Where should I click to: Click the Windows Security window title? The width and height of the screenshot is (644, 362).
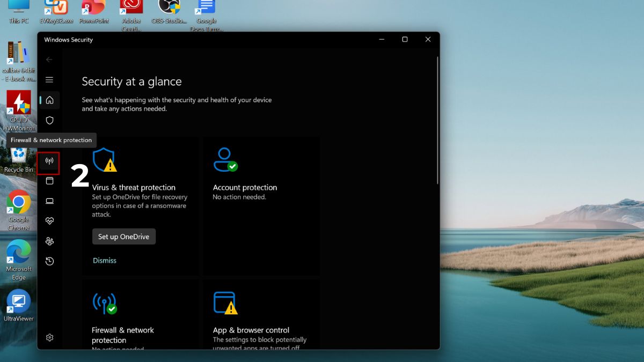[68, 40]
